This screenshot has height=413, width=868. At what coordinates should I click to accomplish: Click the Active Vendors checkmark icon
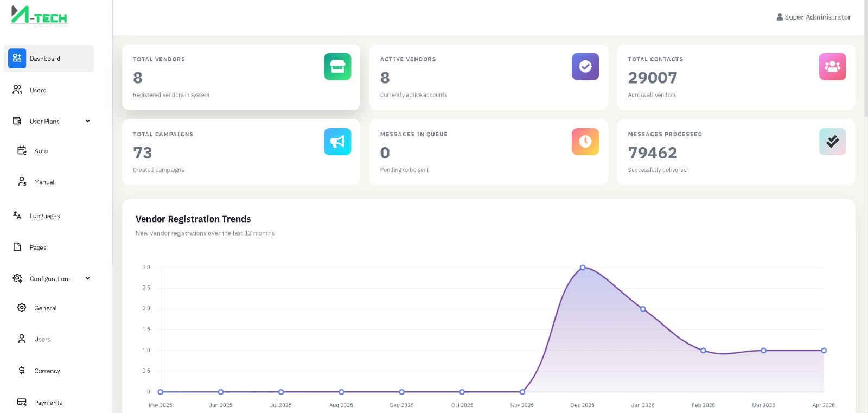pyautogui.click(x=585, y=67)
